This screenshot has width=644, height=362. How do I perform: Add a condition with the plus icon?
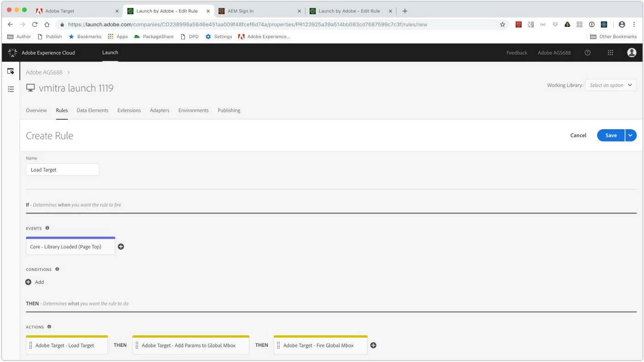click(x=28, y=282)
